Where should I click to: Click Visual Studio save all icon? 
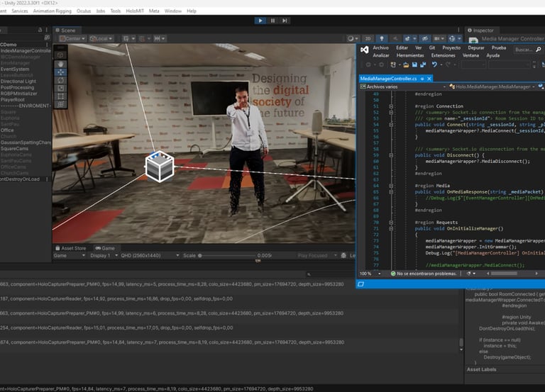[x=423, y=65]
